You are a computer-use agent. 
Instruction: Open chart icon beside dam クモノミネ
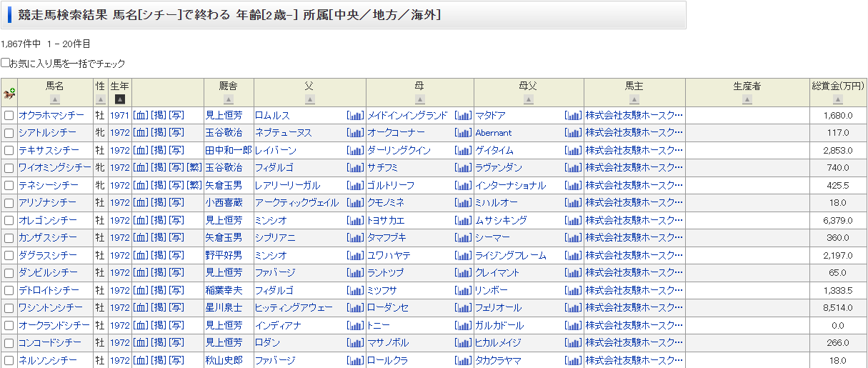point(464,203)
